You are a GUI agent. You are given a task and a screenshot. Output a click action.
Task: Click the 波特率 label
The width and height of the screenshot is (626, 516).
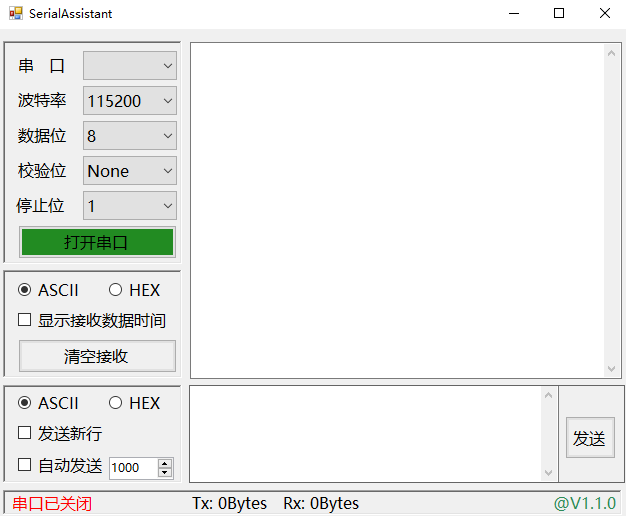click(x=42, y=100)
